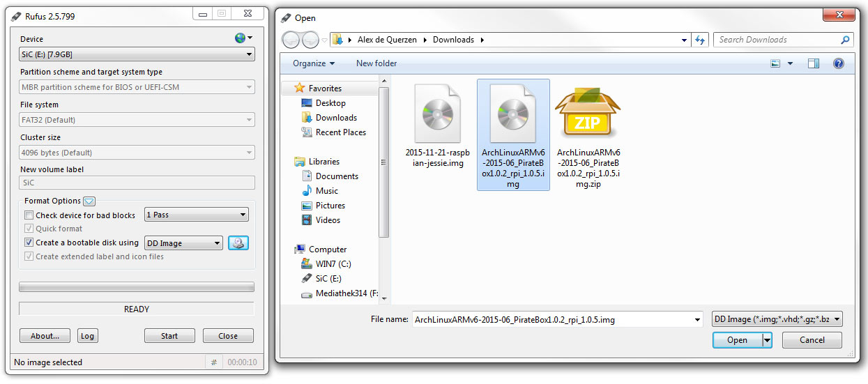Screen dimensions: 868x384
Task: Click Alex de Querzen in the address path
Action: click(x=387, y=40)
